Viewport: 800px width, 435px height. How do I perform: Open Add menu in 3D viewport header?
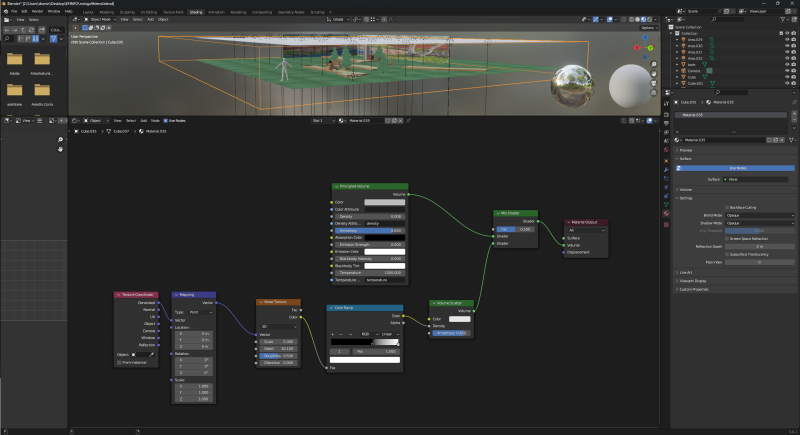pyautogui.click(x=151, y=19)
